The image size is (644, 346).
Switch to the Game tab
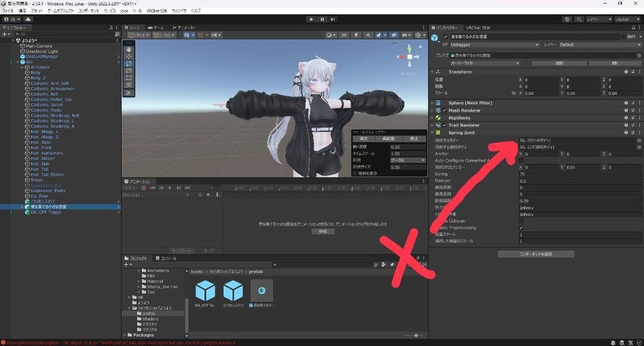point(156,28)
